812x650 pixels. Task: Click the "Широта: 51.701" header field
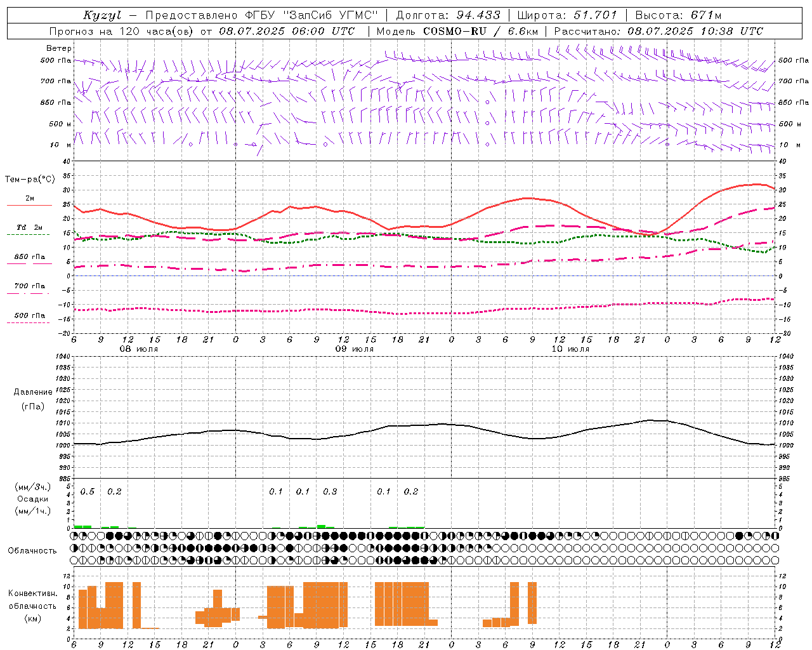(567, 15)
